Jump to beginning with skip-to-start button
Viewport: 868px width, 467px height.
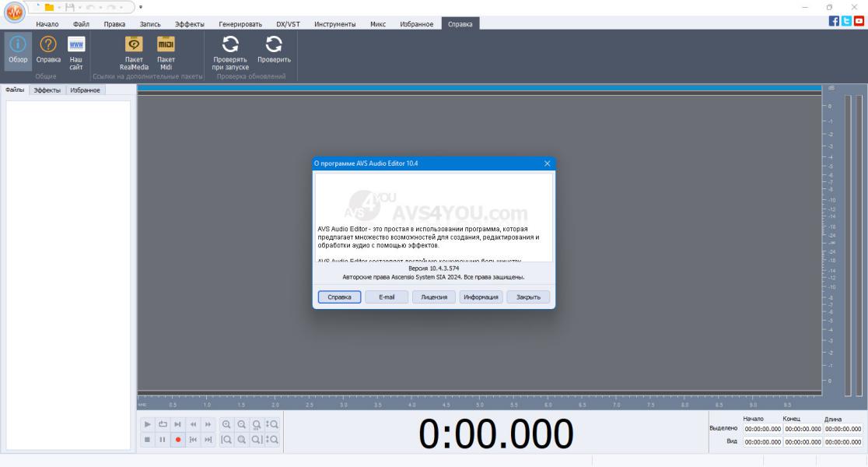[193, 439]
